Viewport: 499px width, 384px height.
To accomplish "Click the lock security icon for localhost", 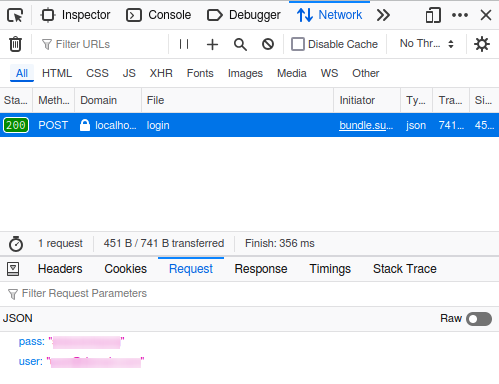I will (x=85, y=125).
